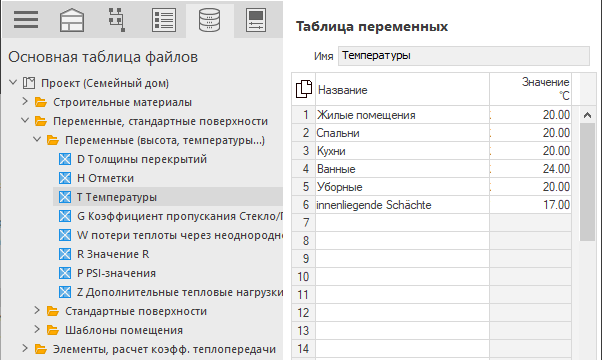
Task: Click folder icon of Переменные, стандартные поверхности
Action: [41, 121]
